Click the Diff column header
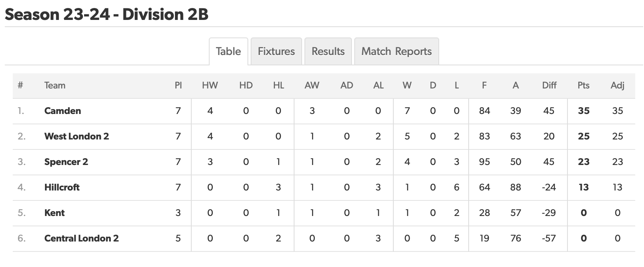Viewport: 644px width, 267px height. coord(549,85)
